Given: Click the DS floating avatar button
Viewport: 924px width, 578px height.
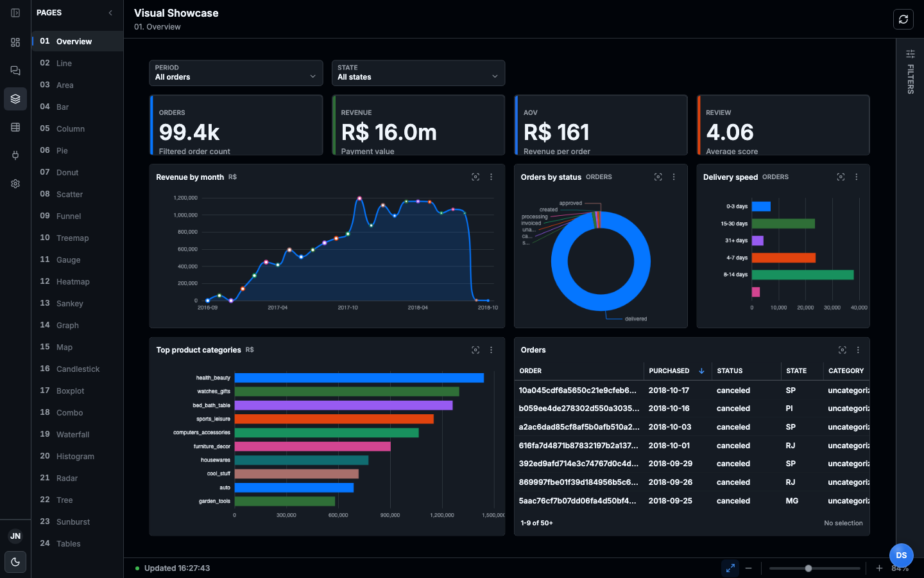Looking at the screenshot, I should [x=902, y=556].
